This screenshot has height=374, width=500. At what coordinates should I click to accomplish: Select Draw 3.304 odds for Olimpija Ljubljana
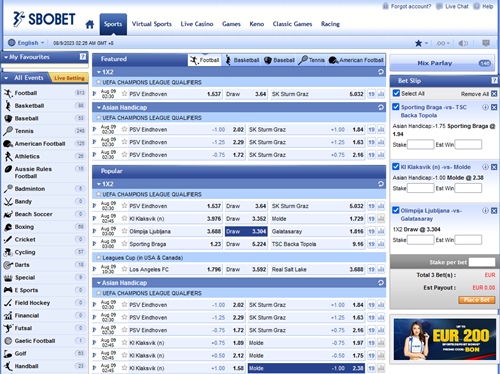(246, 231)
